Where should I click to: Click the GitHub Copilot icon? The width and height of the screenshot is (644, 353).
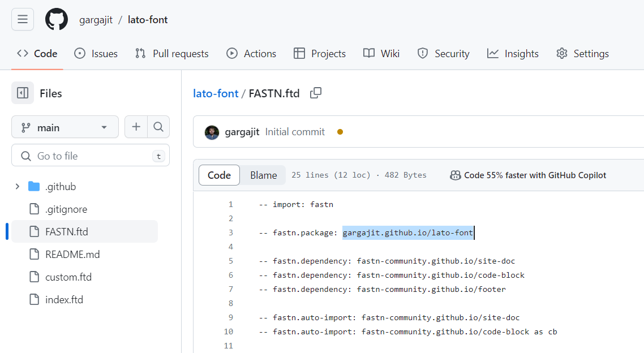click(455, 175)
